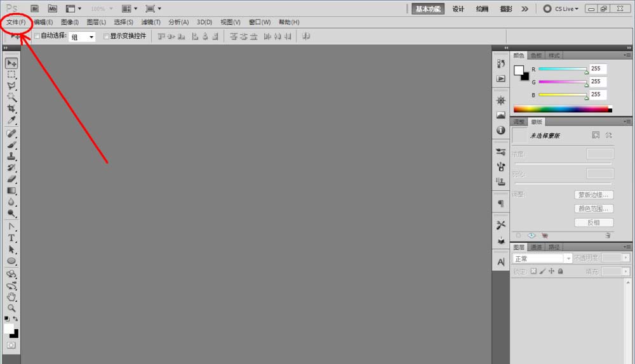
Task: Select the Blur tool
Action: (11, 202)
